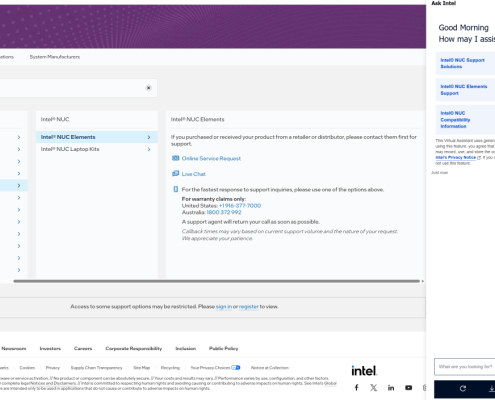The image size is (495, 400).
Task: Open Inclusion in the footer
Action: point(186,349)
